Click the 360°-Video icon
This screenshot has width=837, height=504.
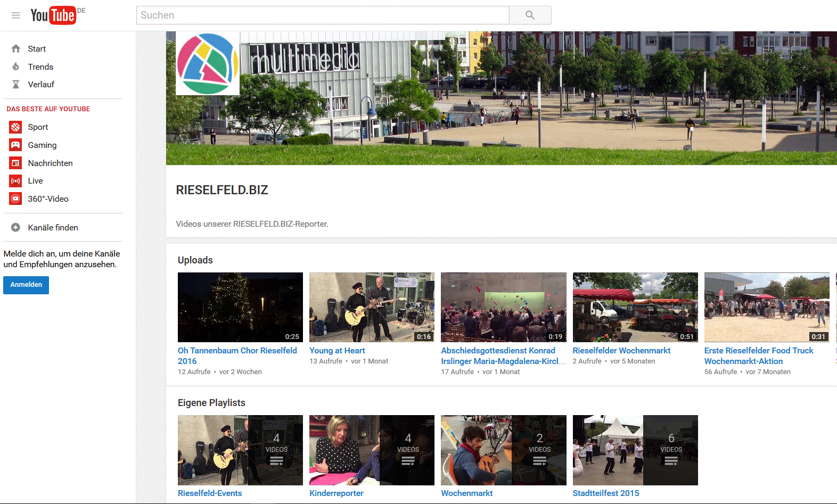[x=15, y=199]
